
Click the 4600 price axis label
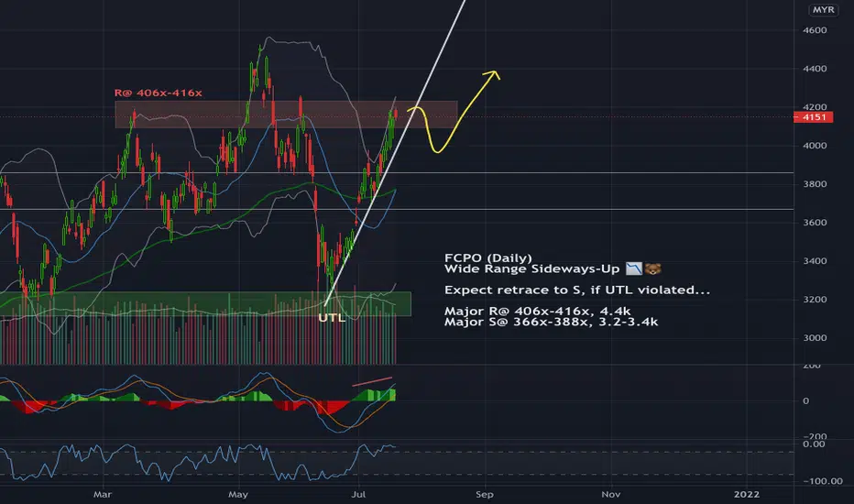[x=815, y=30]
